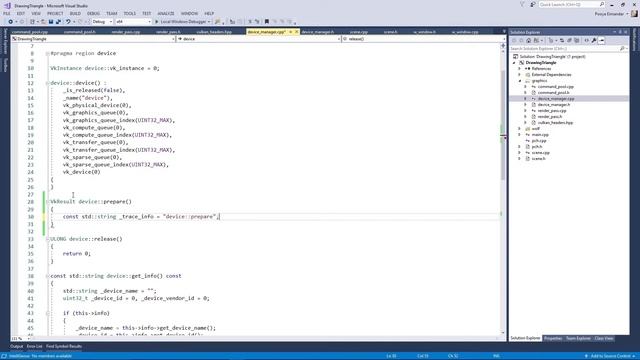The image size is (640, 360).
Task: Click the Save All icon in the toolbar
Action: click(58, 22)
